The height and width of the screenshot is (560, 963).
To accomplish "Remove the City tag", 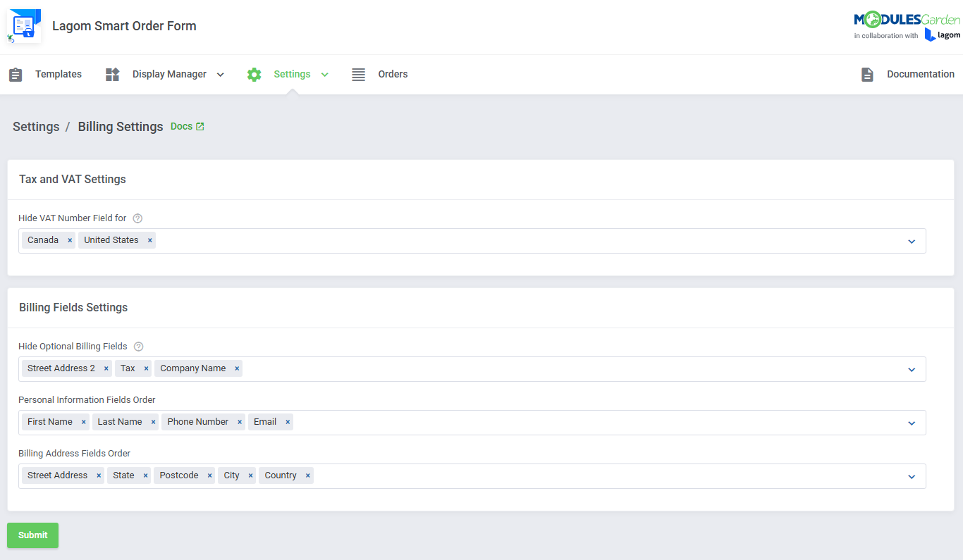I will click(250, 475).
